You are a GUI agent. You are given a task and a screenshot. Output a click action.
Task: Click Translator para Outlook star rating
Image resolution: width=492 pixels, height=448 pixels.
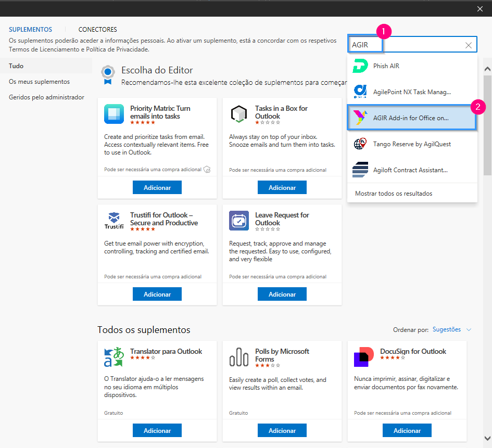143,357
